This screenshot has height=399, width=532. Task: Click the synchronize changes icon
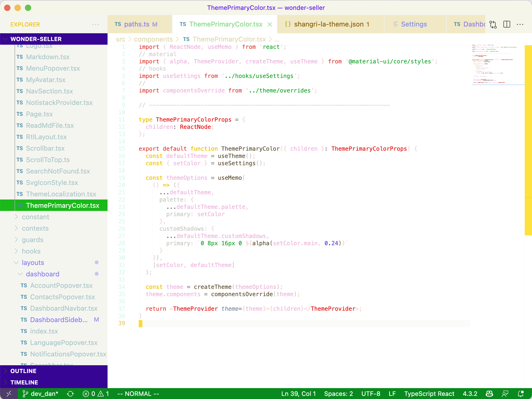(x=70, y=394)
